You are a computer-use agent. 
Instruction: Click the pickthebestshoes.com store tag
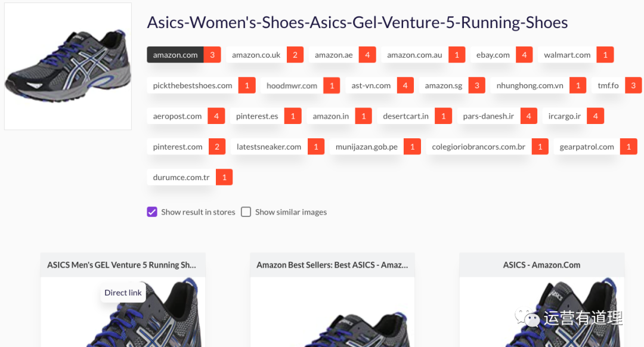pos(193,85)
